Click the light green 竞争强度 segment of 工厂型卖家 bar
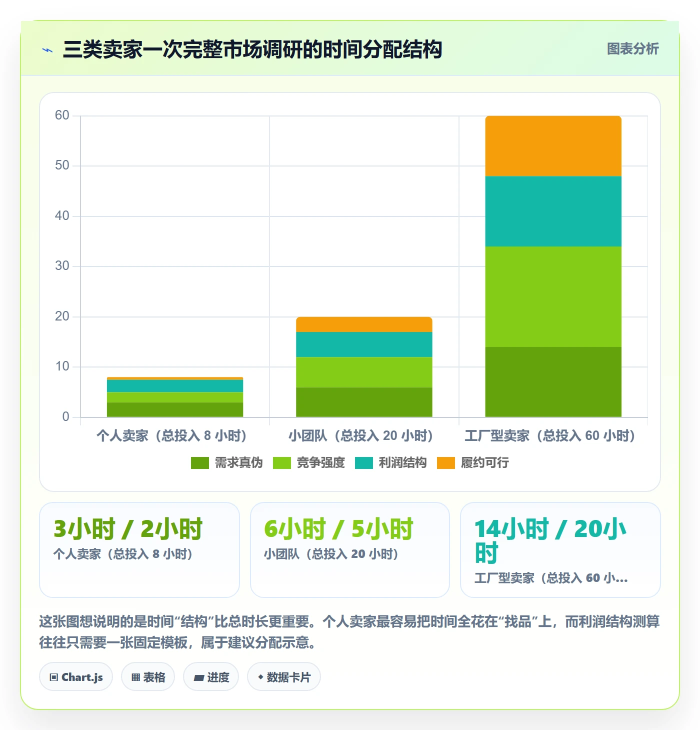 tap(553, 296)
